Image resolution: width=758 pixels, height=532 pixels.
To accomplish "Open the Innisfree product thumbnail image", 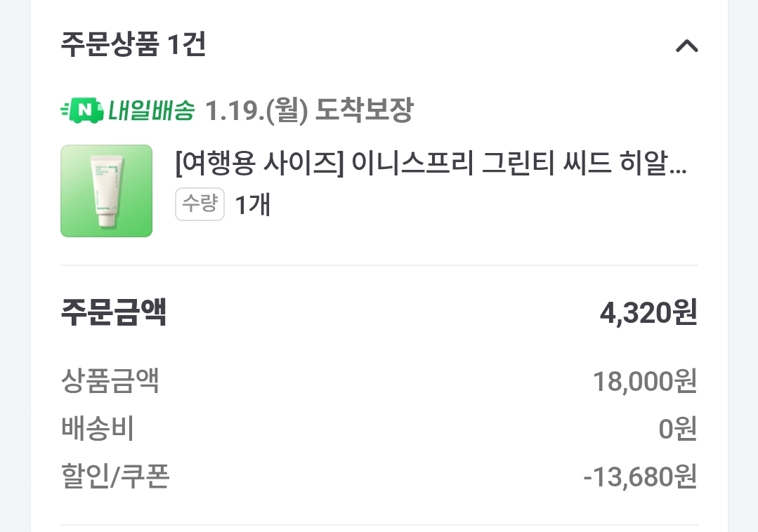I will click(x=106, y=191).
